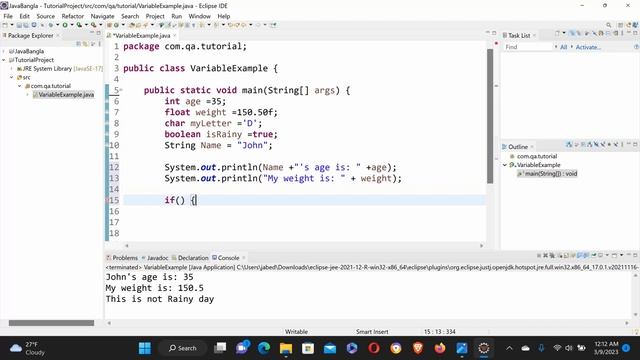The width and height of the screenshot is (640, 360).
Task: Open the New file dropdown arrow
Action: click(11, 25)
